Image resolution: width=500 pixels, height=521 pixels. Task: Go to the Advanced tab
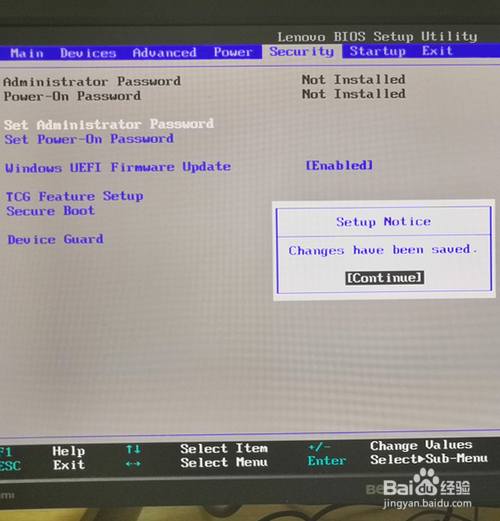point(164,53)
